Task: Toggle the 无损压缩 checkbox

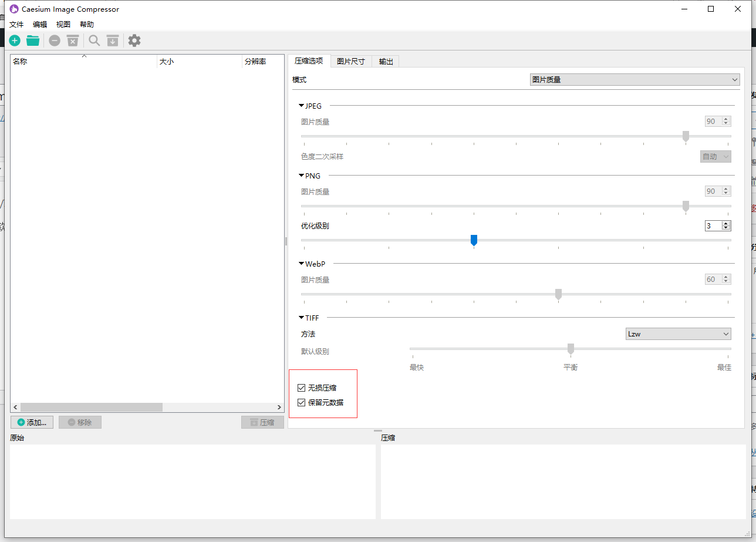Action: point(302,388)
